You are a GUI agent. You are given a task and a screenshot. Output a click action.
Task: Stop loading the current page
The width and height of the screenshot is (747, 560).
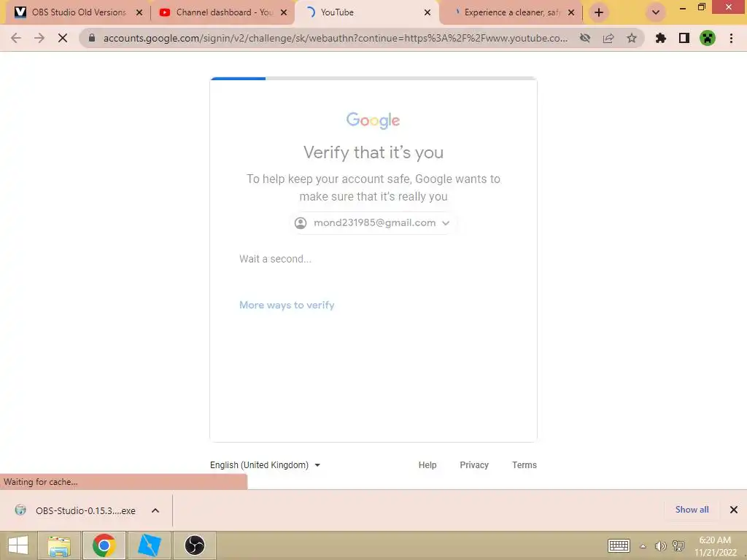click(63, 38)
